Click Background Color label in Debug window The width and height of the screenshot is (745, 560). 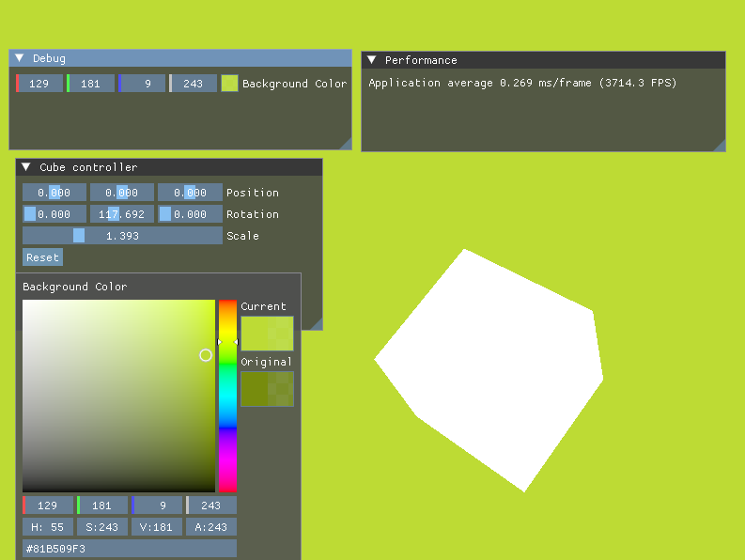pos(295,84)
